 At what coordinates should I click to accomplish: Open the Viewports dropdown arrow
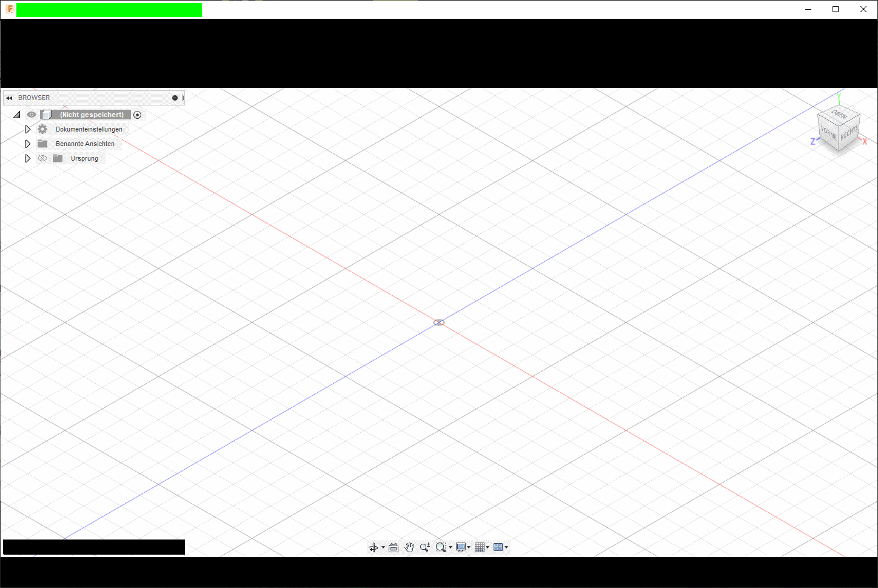pyautogui.click(x=506, y=547)
